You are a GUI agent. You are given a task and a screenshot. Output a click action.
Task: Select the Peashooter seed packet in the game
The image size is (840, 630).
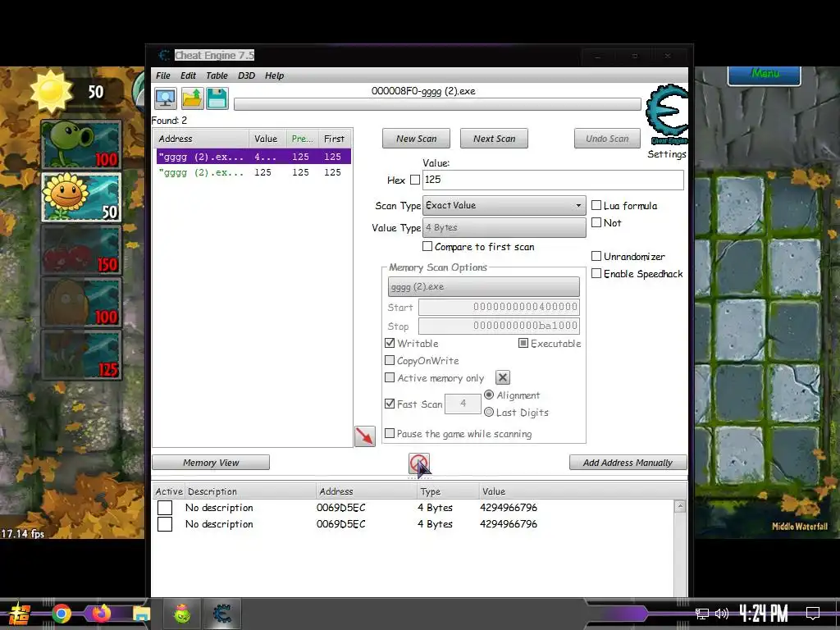[81, 144]
